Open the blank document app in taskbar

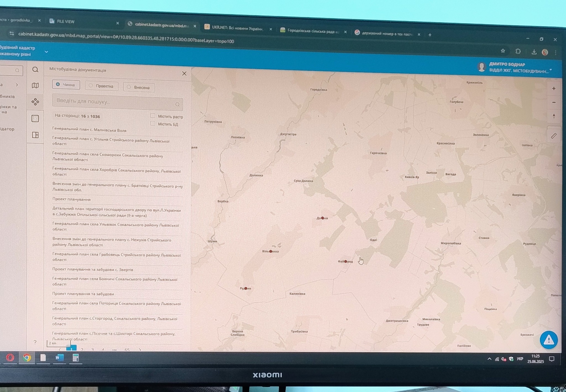43,358
